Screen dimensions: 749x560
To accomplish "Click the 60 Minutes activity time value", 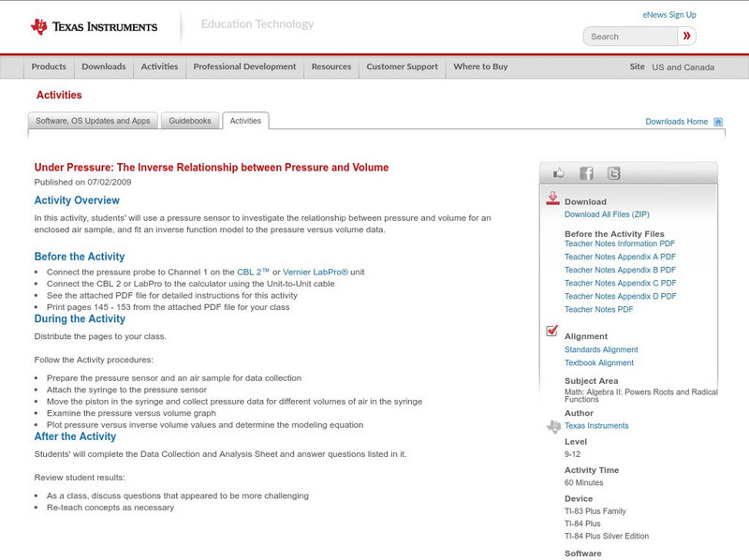I will tap(583, 483).
